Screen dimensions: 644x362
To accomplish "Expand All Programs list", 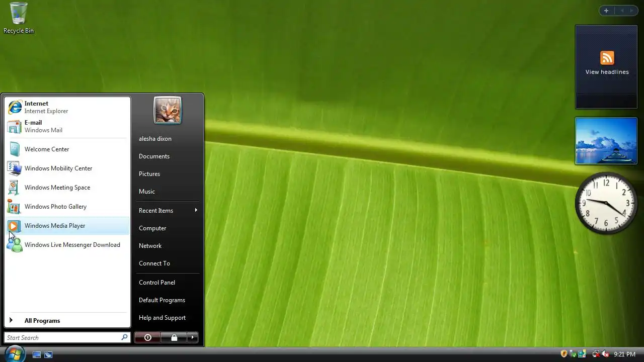I will click(67, 321).
